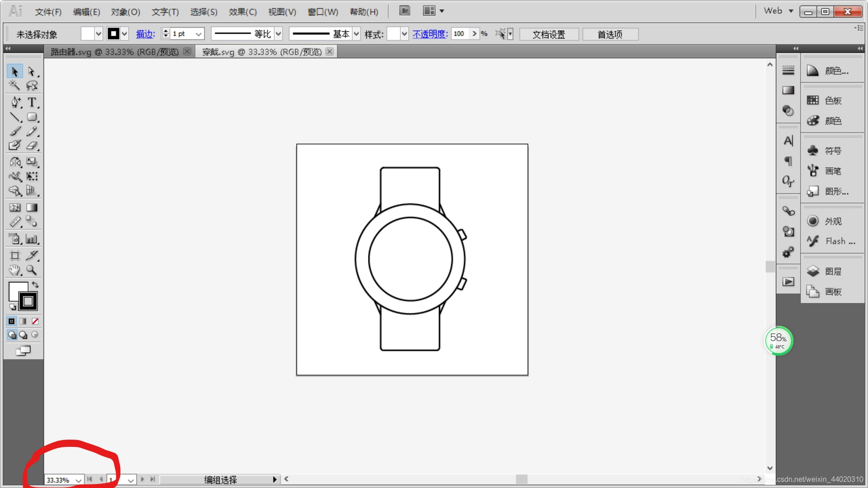Screen dimensions: 868x488
Task: Expand the zoom level dropdown
Action: pos(79,480)
